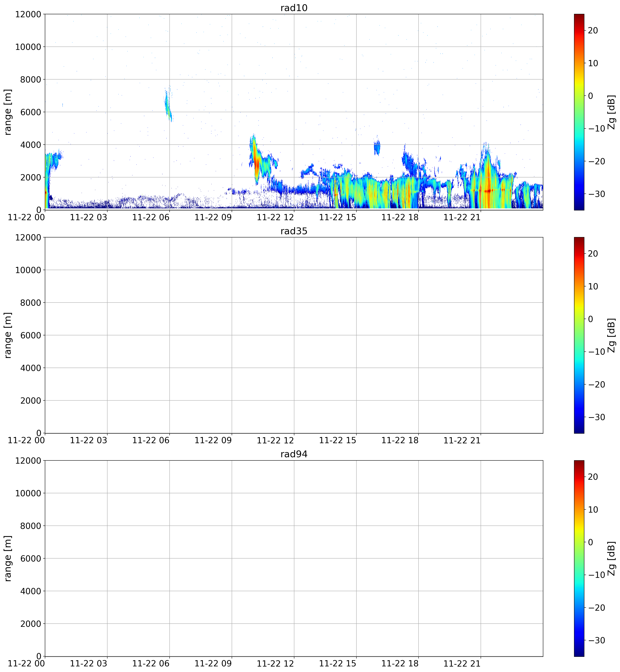Click the 2000 tick on rad94 y-axis

(x=31, y=624)
